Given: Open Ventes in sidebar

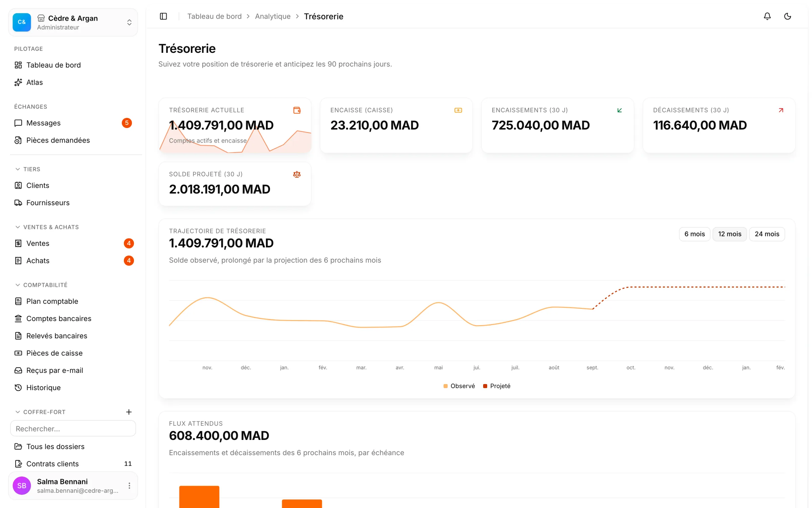Looking at the screenshot, I should click(73, 243).
